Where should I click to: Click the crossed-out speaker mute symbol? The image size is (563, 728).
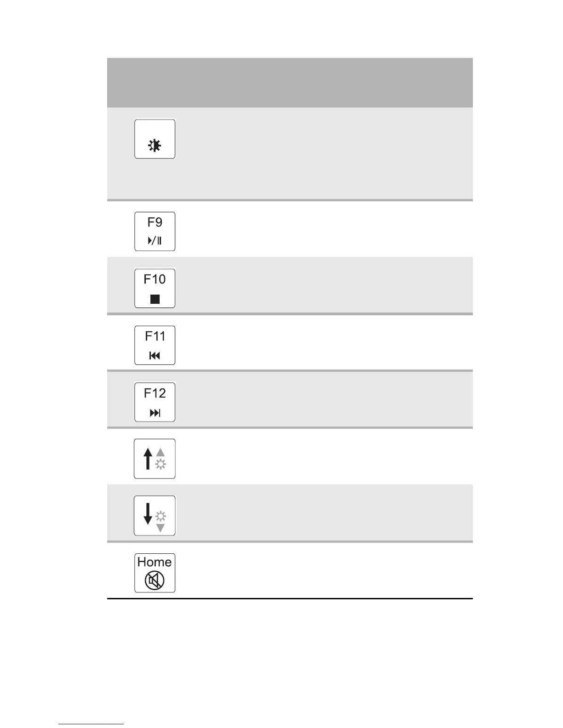point(155,581)
